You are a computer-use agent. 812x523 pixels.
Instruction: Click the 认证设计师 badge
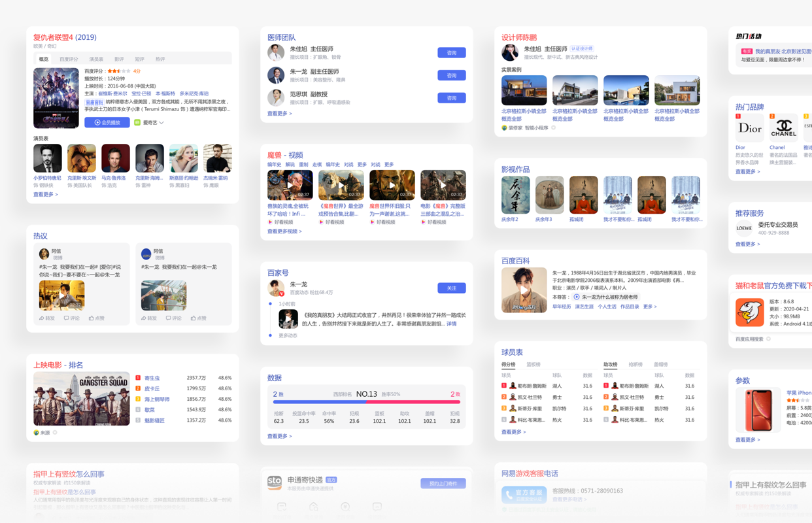[x=582, y=49]
